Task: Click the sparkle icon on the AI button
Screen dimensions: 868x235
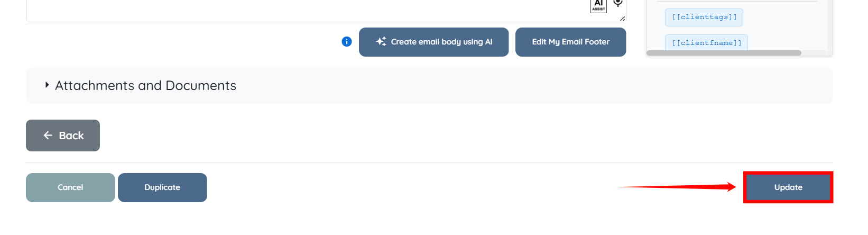Action: click(381, 42)
